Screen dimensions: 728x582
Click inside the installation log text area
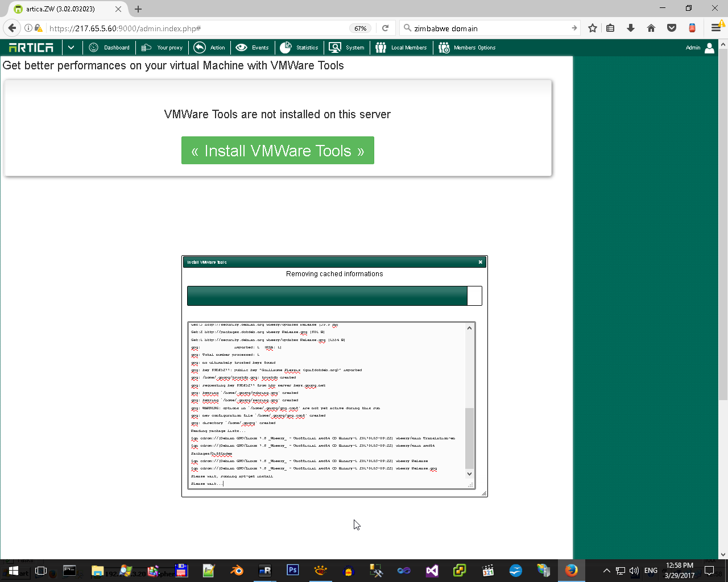pos(326,405)
